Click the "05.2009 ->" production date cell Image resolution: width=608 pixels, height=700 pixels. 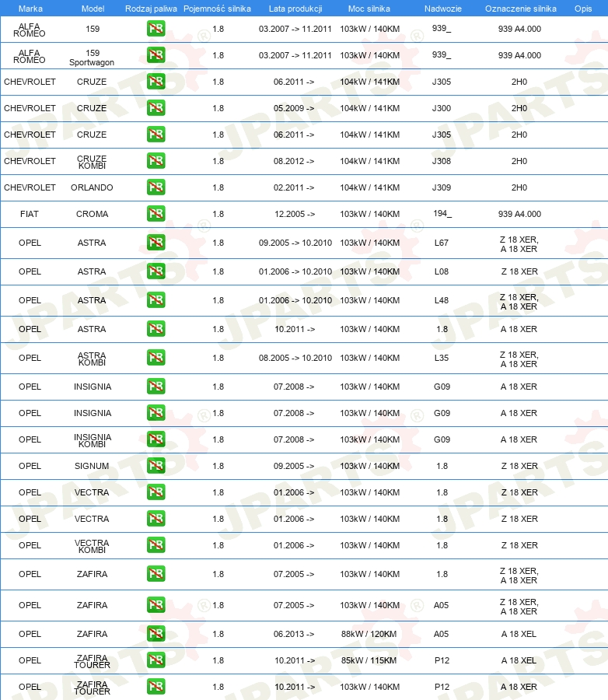[294, 108]
